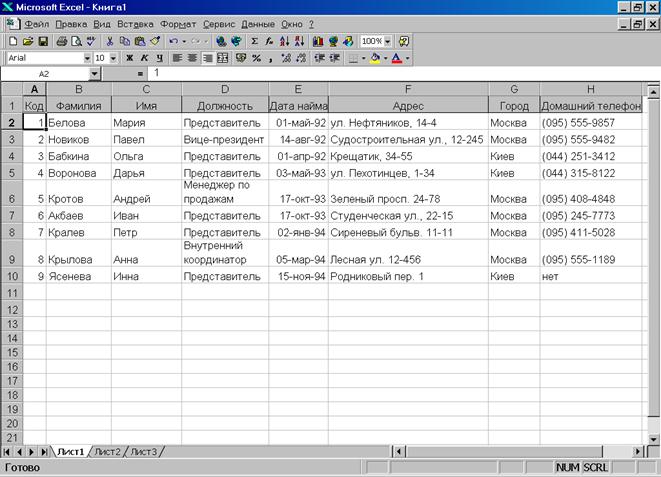Image resolution: width=661 pixels, height=477 pixels.
Task: Toggle italic formatting button
Action: (x=144, y=58)
